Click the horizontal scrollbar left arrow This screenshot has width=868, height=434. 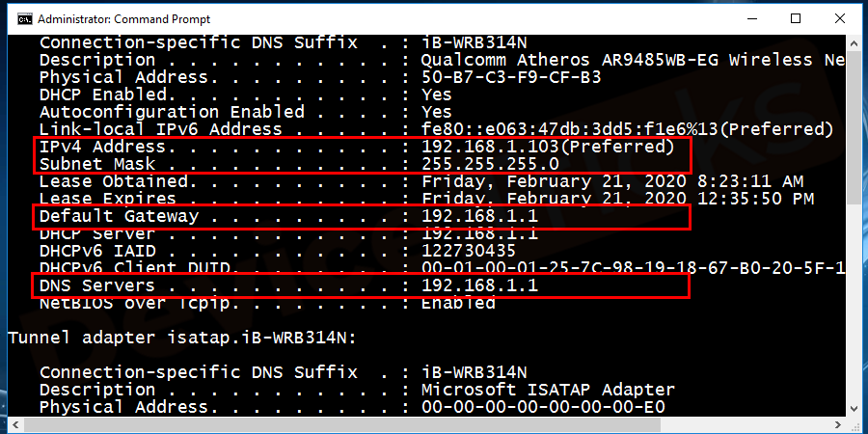(x=14, y=424)
